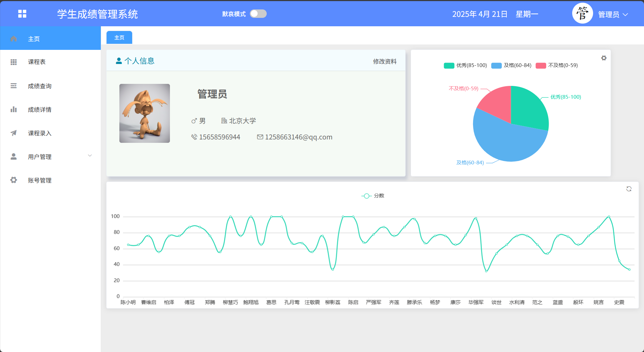Image resolution: width=644 pixels, height=352 pixels.
Task: Open pie chart settings gear icon
Action: 604,58
